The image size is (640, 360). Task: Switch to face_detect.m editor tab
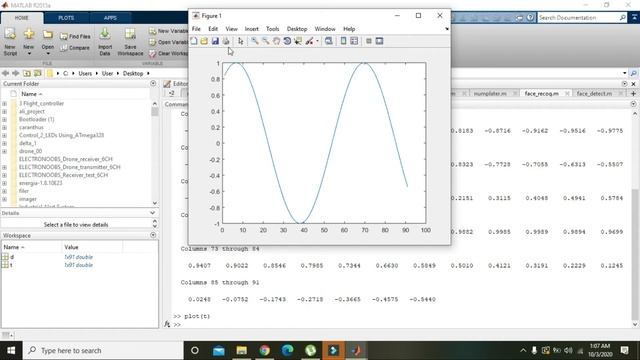(594, 93)
